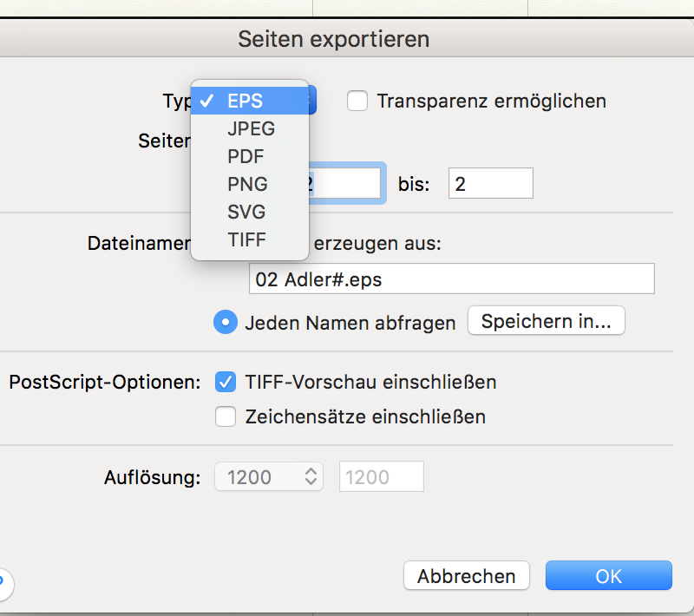Click the Speichern in... button
694x616 pixels.
(x=546, y=322)
